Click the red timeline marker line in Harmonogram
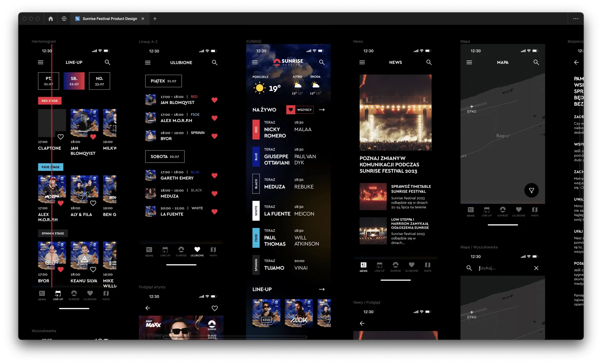Screen dimensions: 602x364 [x=52, y=166]
